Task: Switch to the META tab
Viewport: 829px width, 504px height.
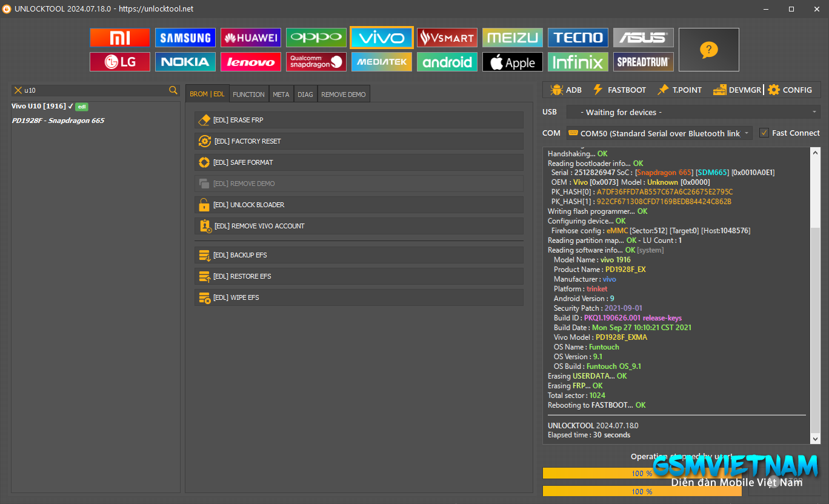Action: (281, 94)
